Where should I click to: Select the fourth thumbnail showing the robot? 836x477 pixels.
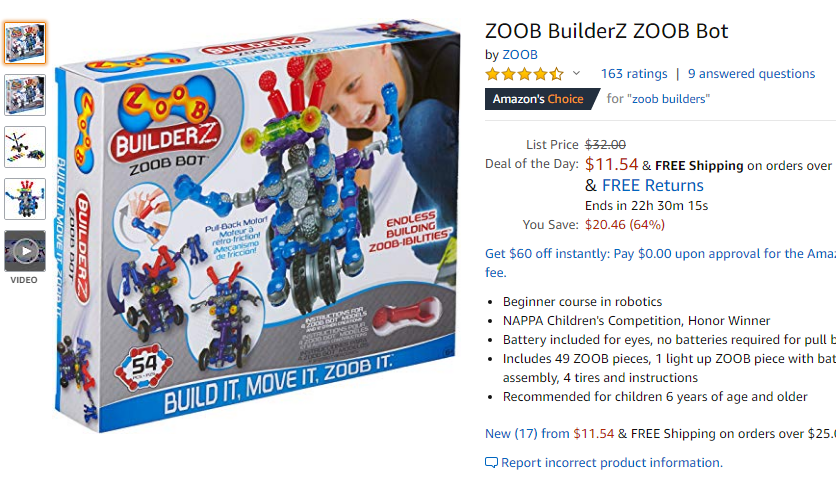click(25, 199)
